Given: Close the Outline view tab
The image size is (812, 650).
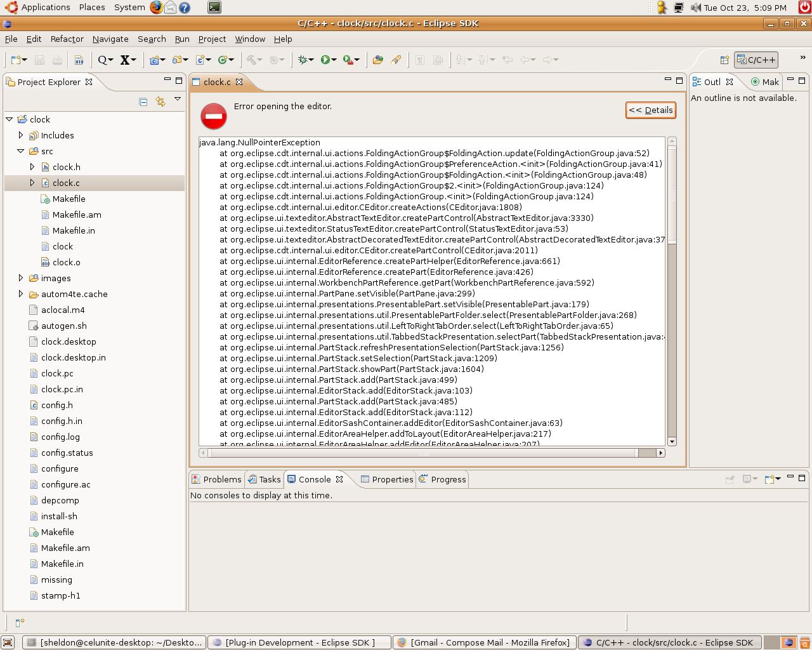Looking at the screenshot, I should 730,82.
